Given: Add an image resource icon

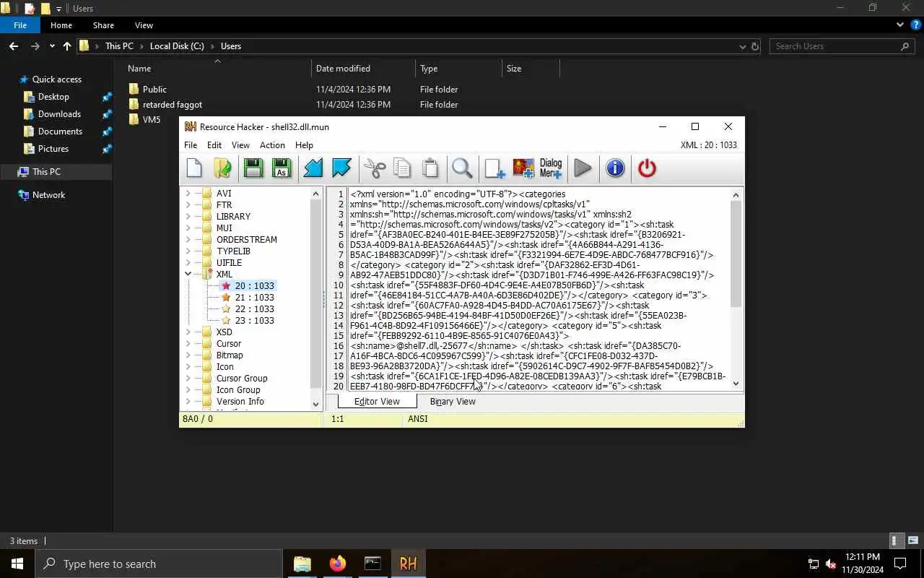Looking at the screenshot, I should point(523,168).
